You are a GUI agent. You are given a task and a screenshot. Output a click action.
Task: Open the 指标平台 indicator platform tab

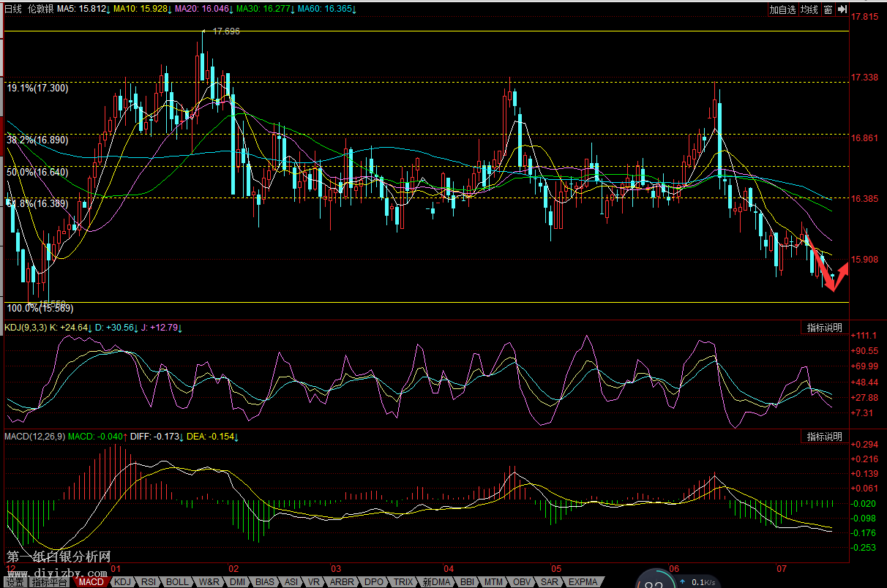(50, 582)
